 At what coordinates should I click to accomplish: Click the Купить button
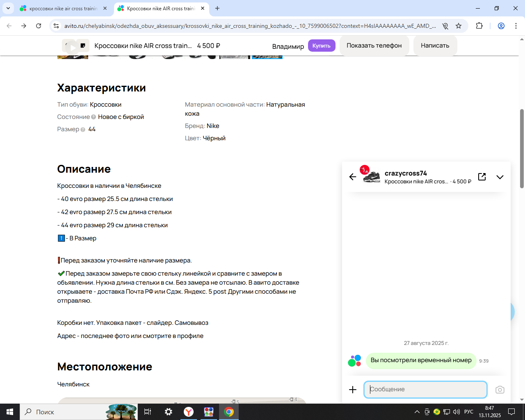click(x=322, y=46)
